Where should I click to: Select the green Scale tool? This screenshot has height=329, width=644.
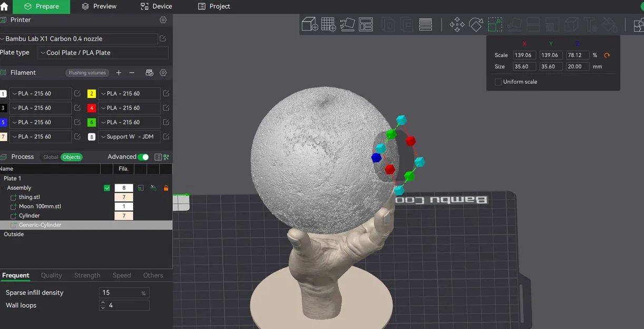[x=495, y=24]
